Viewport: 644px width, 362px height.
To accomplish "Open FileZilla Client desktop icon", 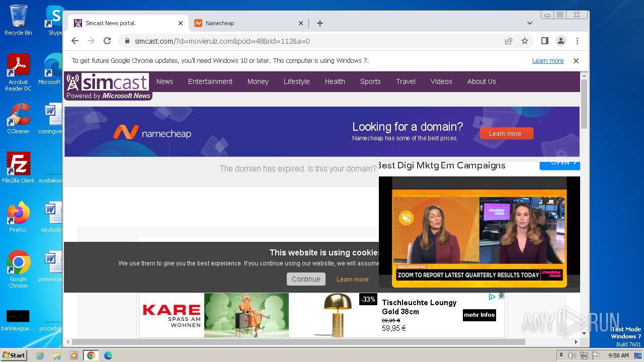I will (18, 167).
